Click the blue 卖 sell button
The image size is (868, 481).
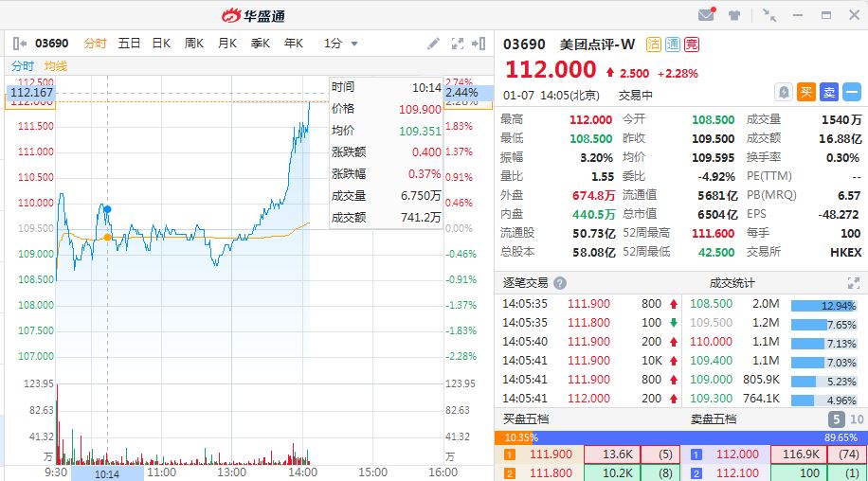(x=828, y=92)
